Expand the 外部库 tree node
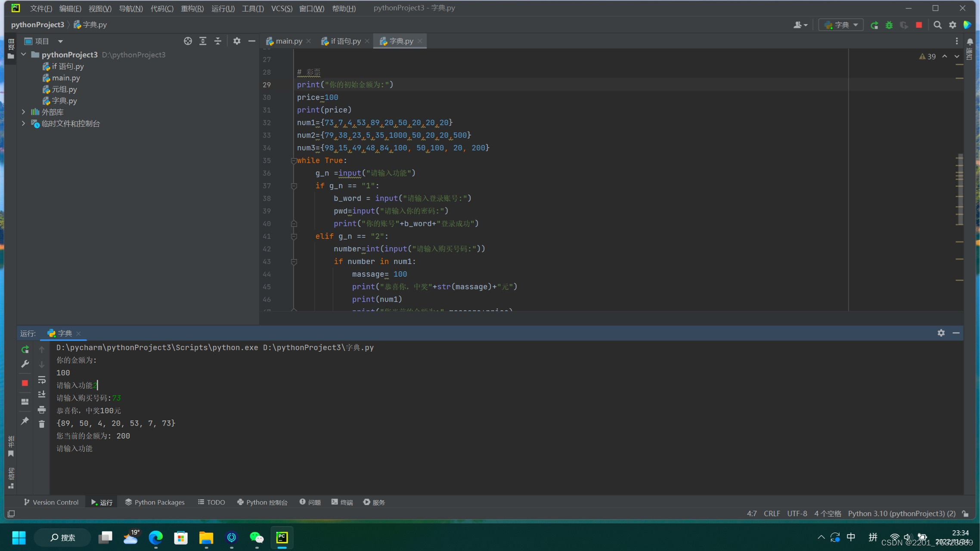The height and width of the screenshot is (551, 980). 24,112
